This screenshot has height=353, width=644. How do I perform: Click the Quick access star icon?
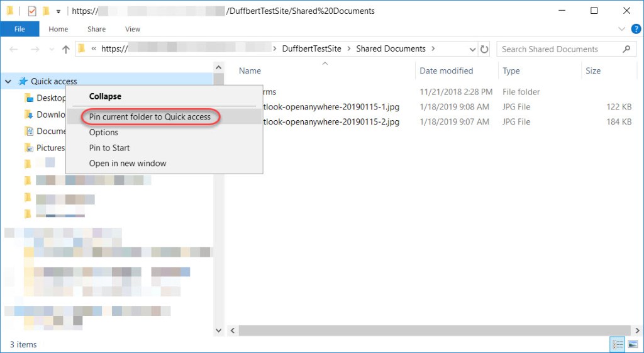click(23, 81)
